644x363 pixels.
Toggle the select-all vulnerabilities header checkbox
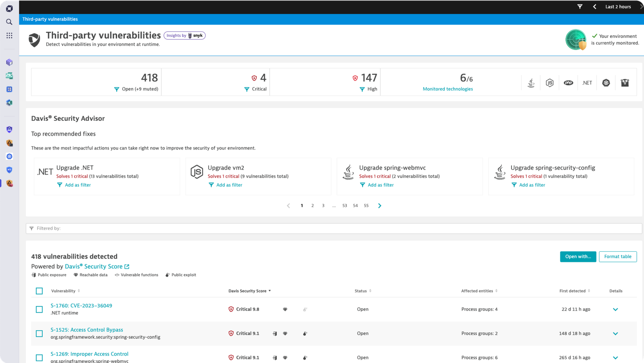click(39, 291)
